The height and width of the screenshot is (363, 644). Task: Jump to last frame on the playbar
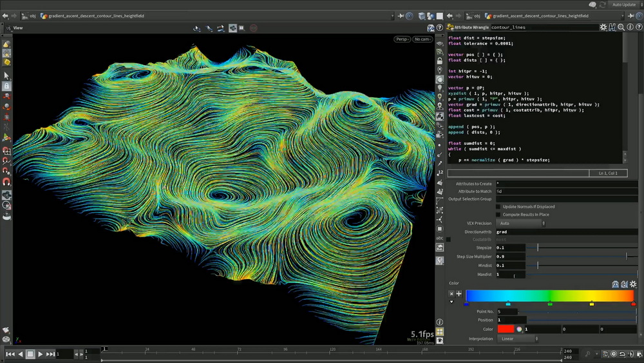click(x=50, y=354)
